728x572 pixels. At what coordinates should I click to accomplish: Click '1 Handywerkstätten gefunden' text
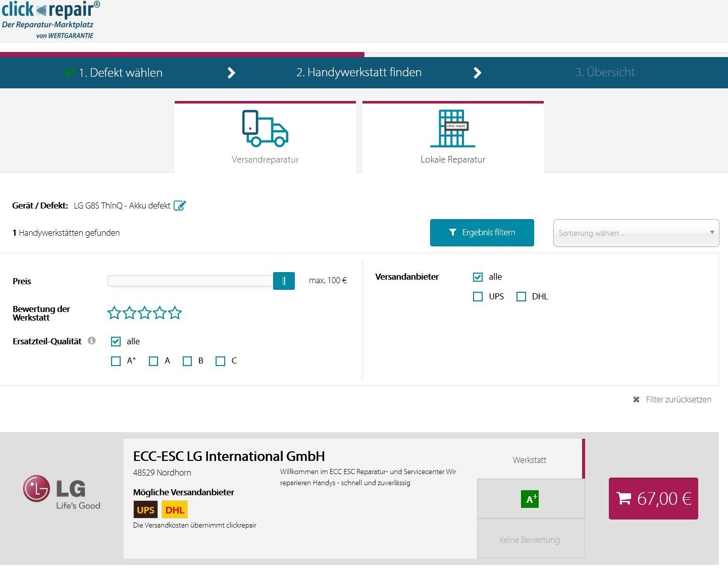tap(66, 233)
